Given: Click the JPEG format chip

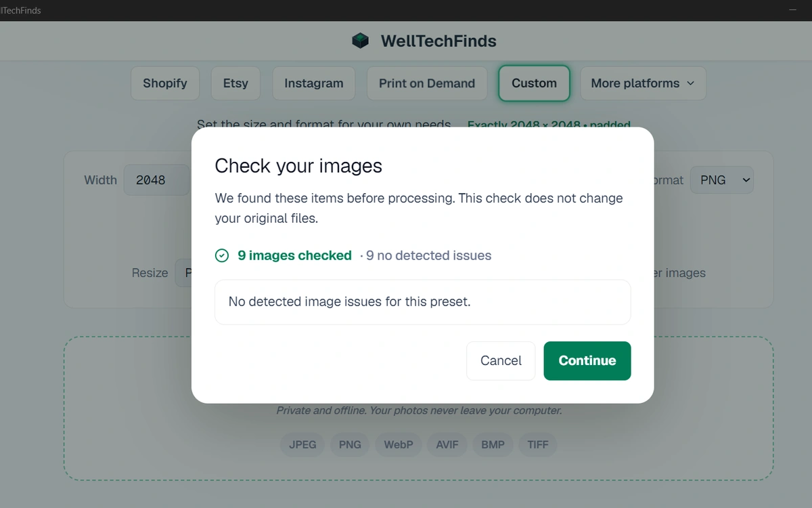Looking at the screenshot, I should pyautogui.click(x=302, y=445).
